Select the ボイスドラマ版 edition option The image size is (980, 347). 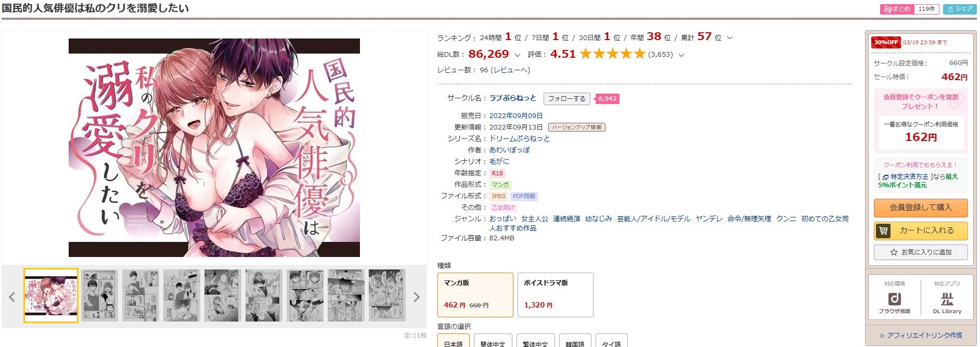click(x=555, y=295)
